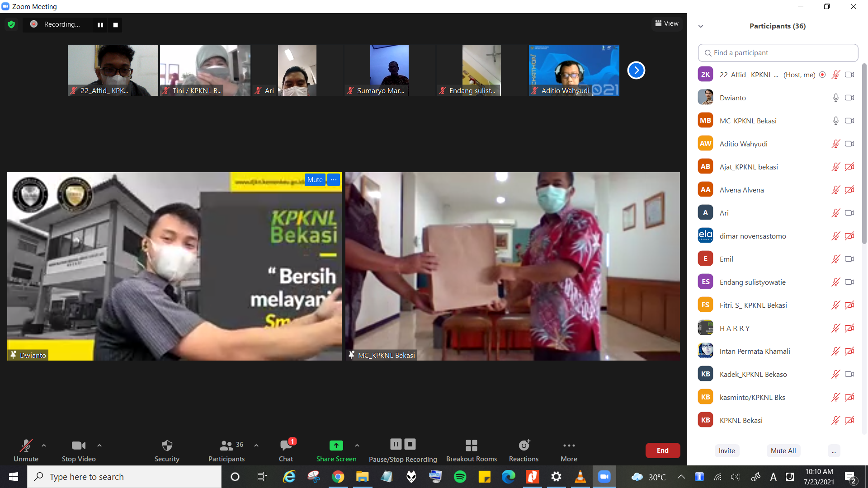The image size is (868, 488).
Task: Click the encryption shield icon
Action: tap(11, 24)
